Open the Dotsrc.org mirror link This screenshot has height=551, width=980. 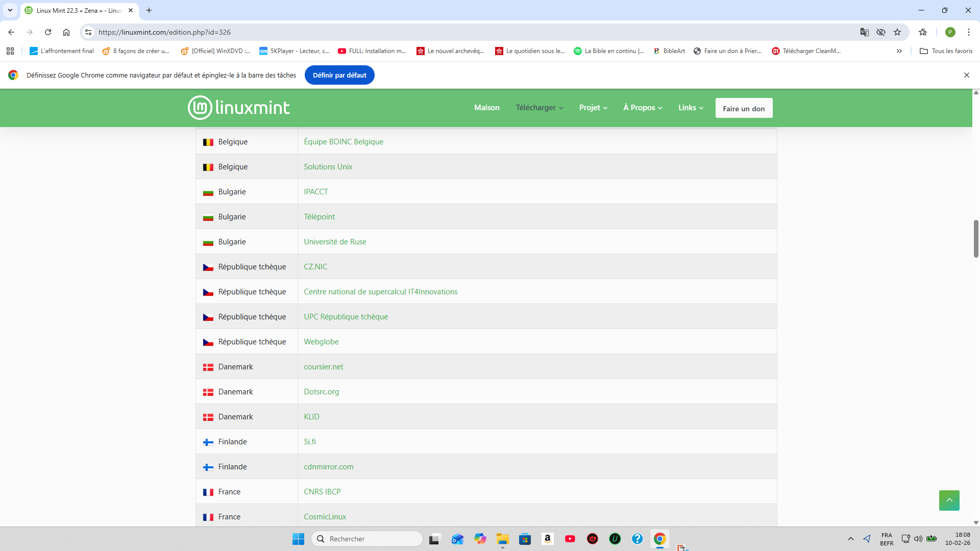pyautogui.click(x=321, y=392)
